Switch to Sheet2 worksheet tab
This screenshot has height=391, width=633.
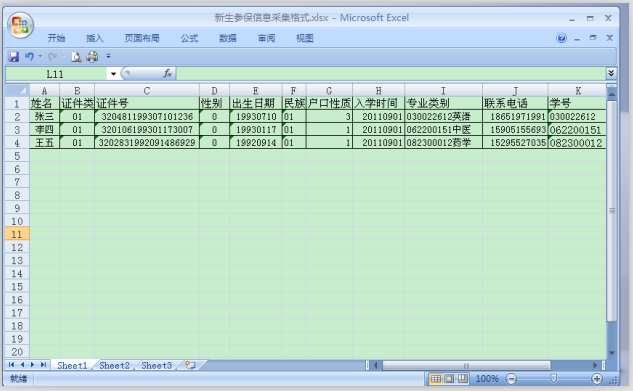pos(114,366)
